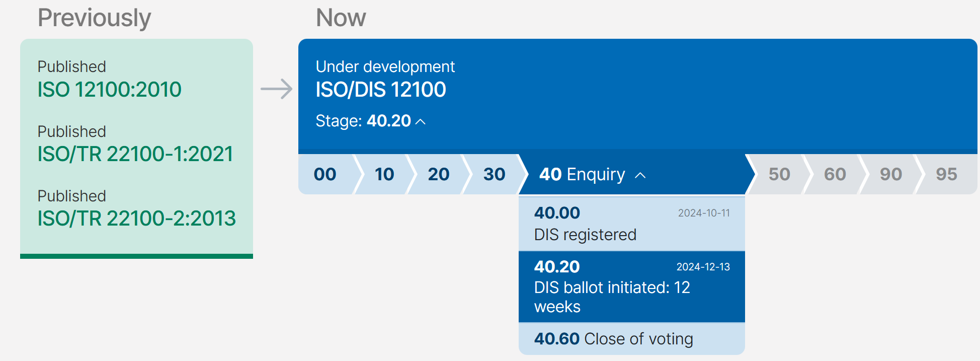This screenshot has height=361, width=980.
Task: Collapse the 40 Enquiry stage chevron
Action: [640, 175]
